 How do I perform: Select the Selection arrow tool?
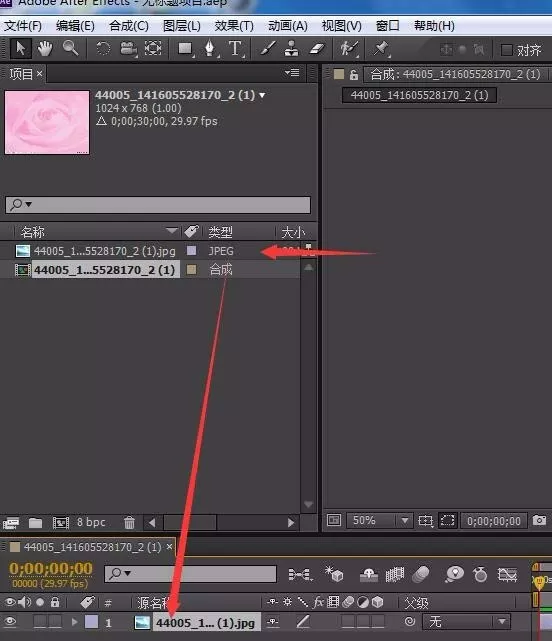[20, 49]
